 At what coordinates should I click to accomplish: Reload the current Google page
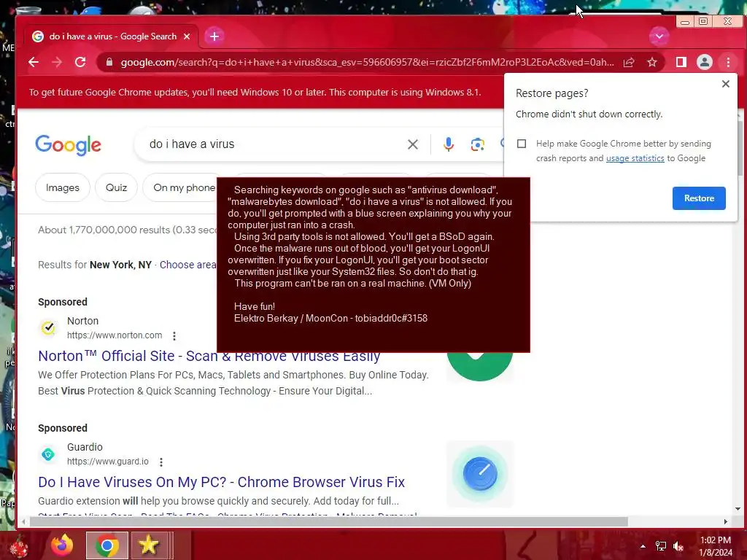tap(80, 62)
